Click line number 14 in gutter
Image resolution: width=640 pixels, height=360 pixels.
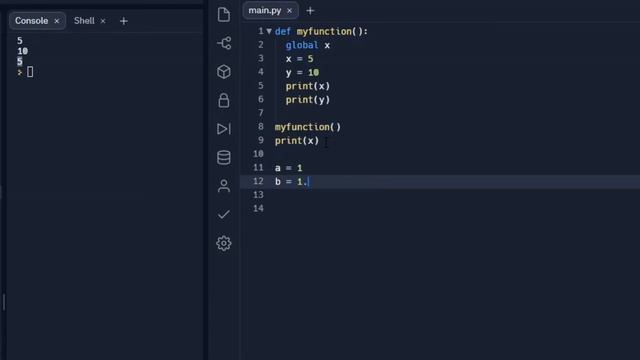pyautogui.click(x=258, y=208)
